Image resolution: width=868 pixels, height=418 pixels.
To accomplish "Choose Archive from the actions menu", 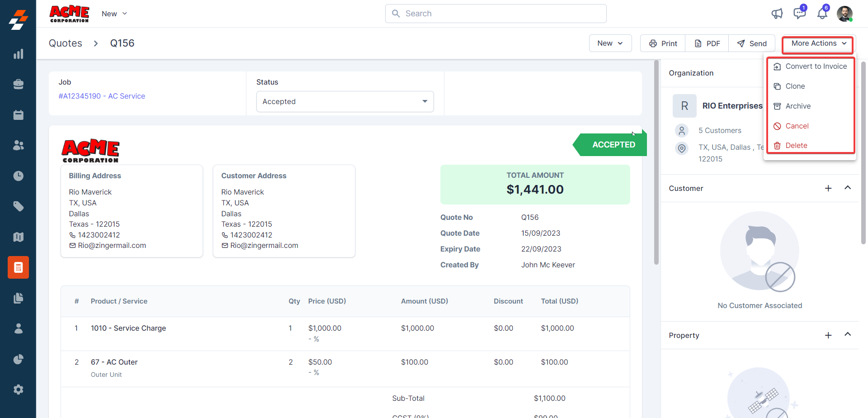I will [797, 106].
